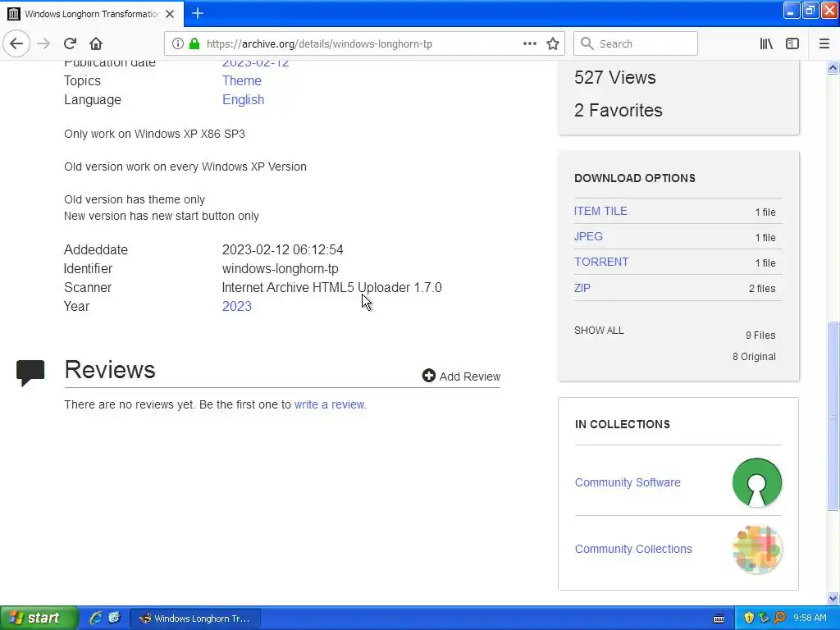This screenshot has height=630, width=840.
Task: Click the Reviews speech bubble icon
Action: (x=30, y=373)
